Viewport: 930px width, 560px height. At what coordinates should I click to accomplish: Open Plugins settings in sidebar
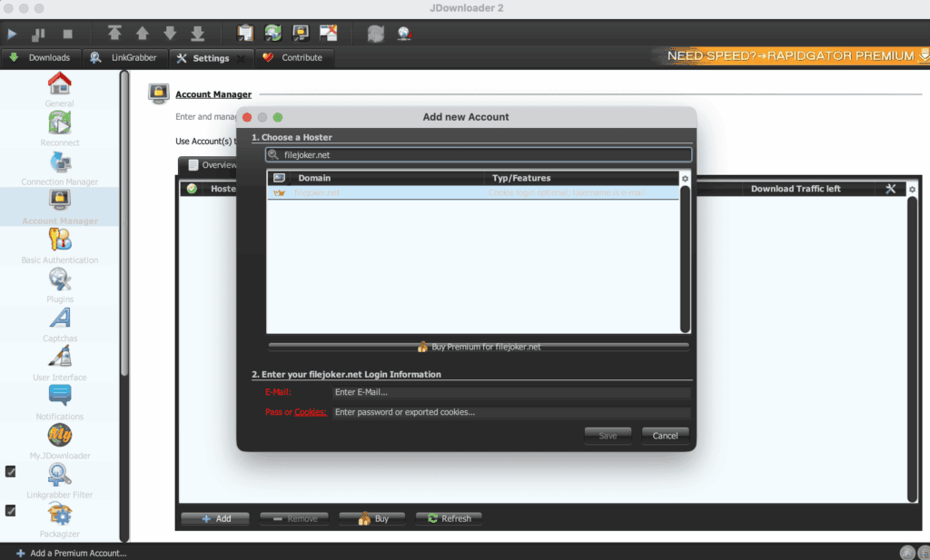pyautogui.click(x=59, y=286)
